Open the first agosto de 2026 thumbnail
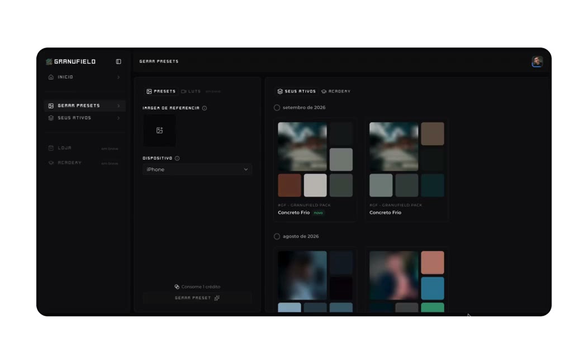Screen dimensions: 588x364 302,275
